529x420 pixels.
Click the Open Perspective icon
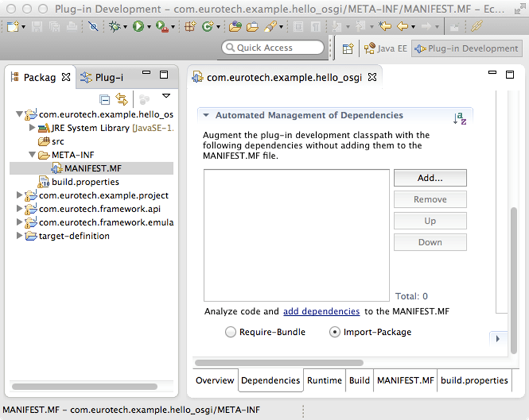(348, 48)
